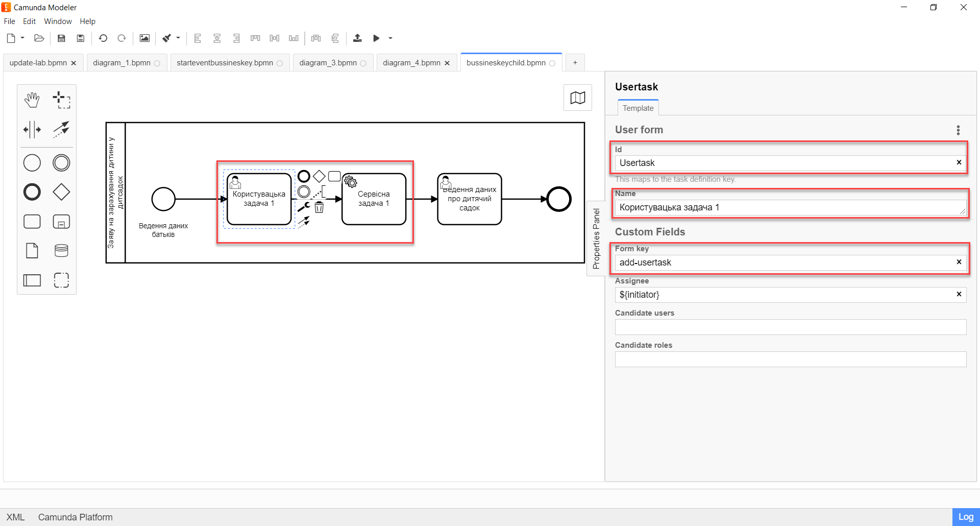Save diagram as a new file
Screen dimensions: 980x526
click(x=80, y=38)
